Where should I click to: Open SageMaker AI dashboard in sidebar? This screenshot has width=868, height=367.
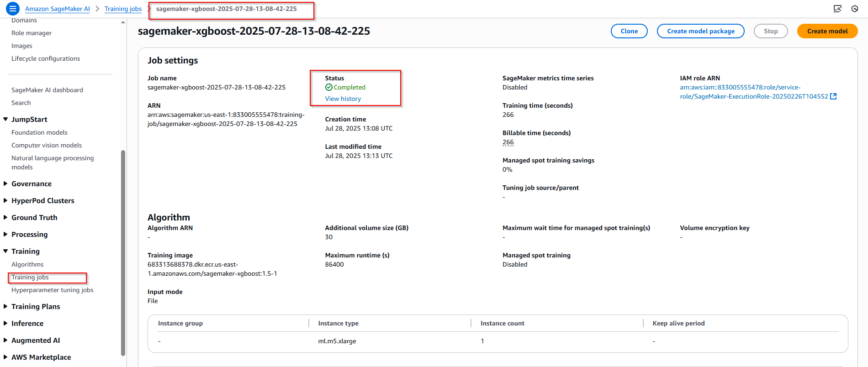(48, 90)
